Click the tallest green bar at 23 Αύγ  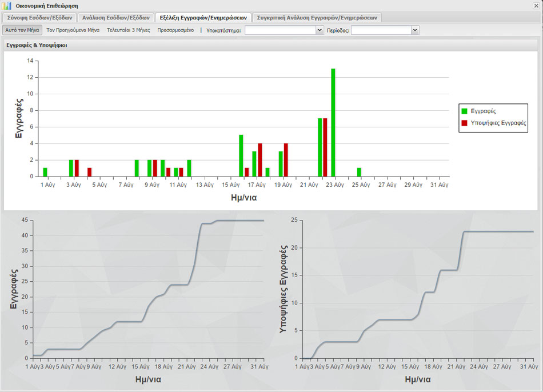(333, 122)
